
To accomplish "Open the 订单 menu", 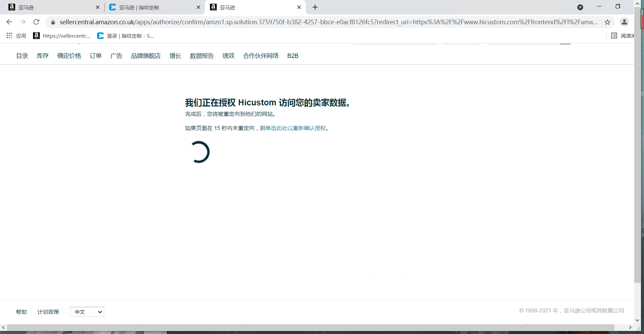I will click(x=96, y=56).
